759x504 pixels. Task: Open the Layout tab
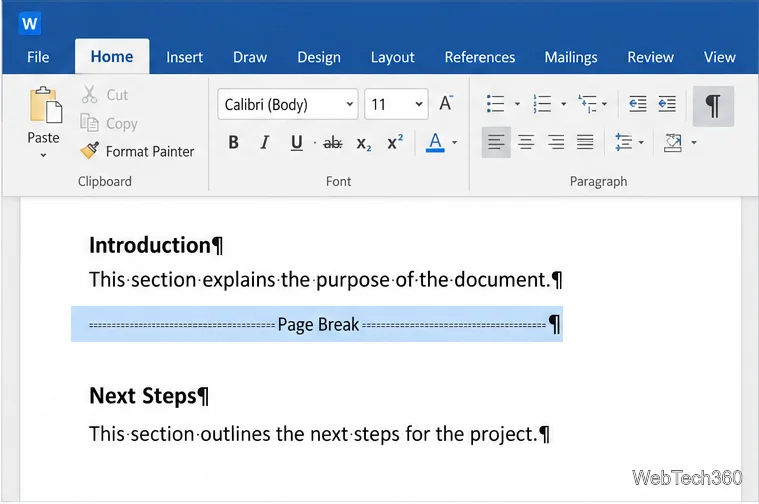[393, 57]
